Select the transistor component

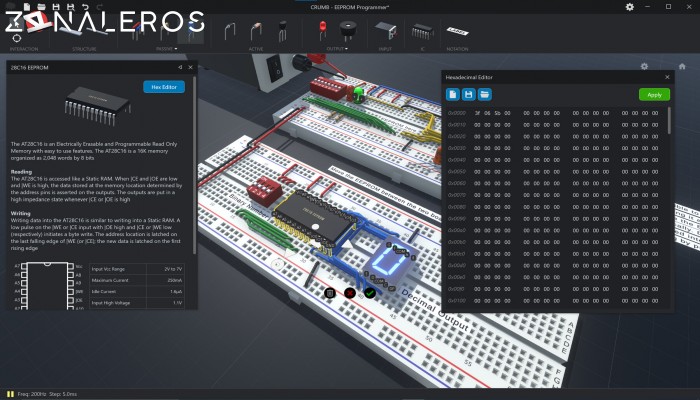point(282,31)
